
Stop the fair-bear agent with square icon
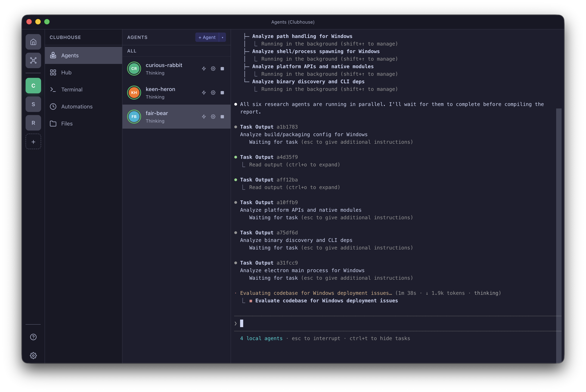click(x=222, y=117)
